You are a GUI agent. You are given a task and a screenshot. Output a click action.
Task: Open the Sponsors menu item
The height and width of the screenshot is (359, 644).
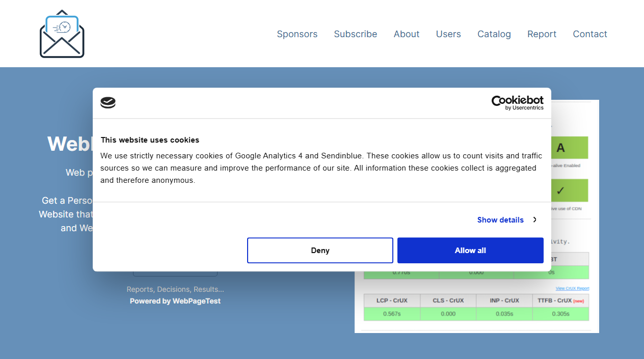(297, 34)
